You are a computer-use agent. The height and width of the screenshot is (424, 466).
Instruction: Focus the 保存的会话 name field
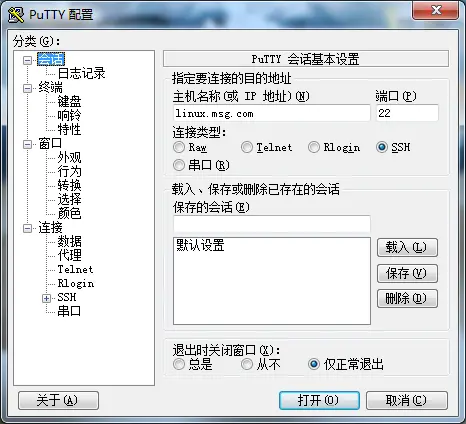point(272,224)
